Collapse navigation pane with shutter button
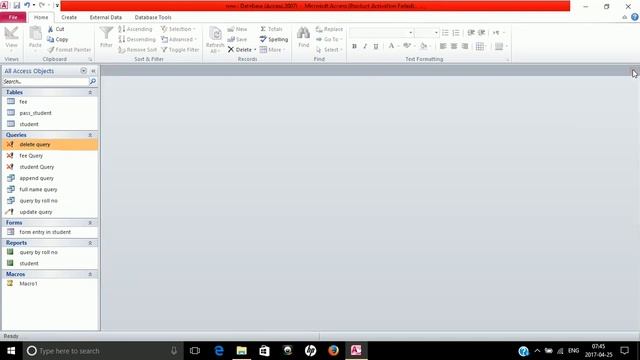Viewport: 640px width, 360px height. (x=93, y=71)
